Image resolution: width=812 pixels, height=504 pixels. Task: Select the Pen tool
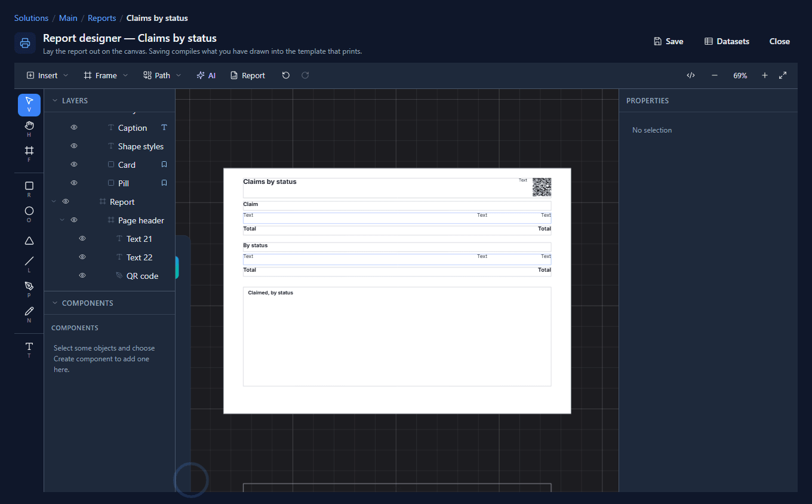click(x=29, y=290)
